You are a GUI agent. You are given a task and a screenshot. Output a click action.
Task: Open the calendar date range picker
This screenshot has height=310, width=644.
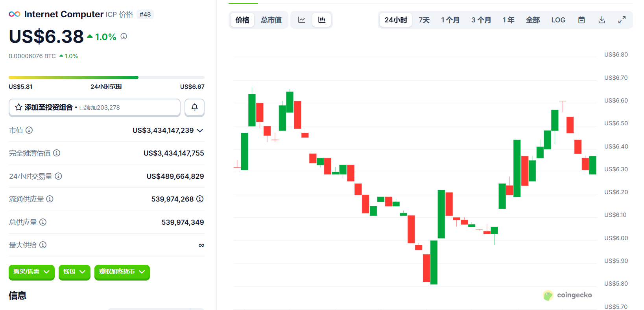coord(581,20)
